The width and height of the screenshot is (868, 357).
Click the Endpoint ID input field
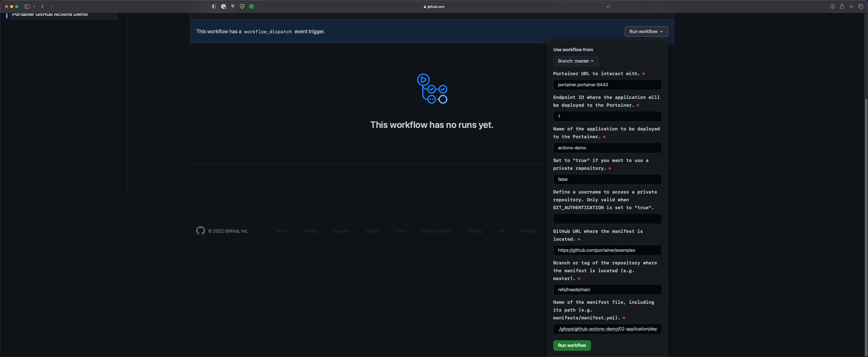coord(607,116)
